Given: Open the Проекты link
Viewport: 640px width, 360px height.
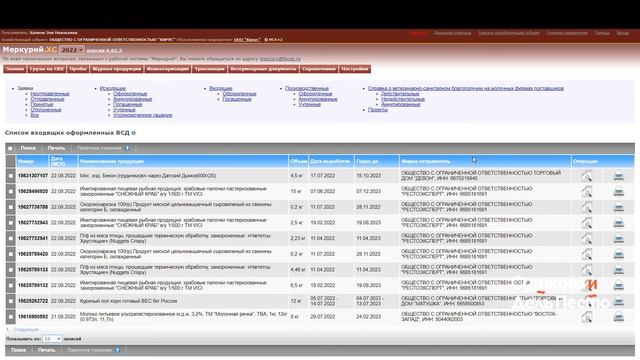Looking at the screenshot, I should click(378, 110).
